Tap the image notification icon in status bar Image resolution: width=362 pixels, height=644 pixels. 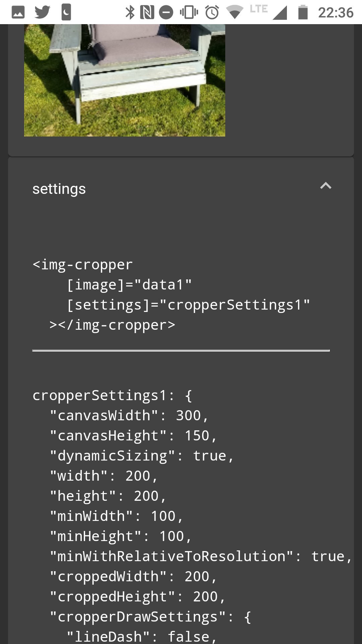18,12
